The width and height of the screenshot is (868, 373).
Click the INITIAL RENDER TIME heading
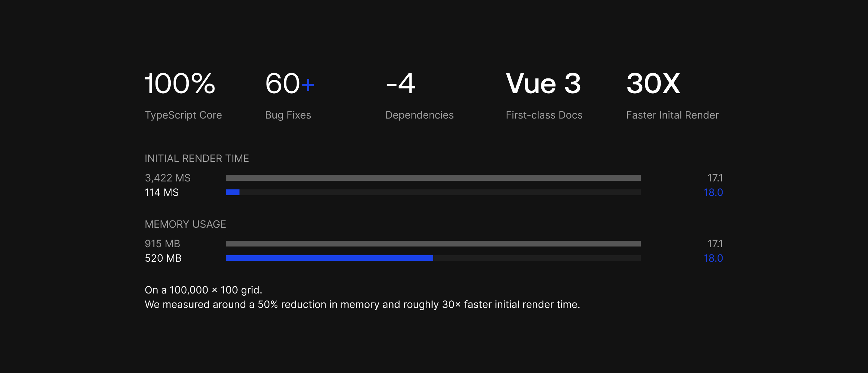197,158
